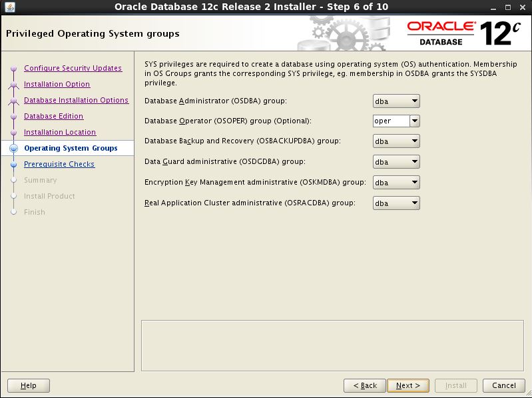
Task: Click the Real Application Cluster administrative label
Action: click(250, 203)
